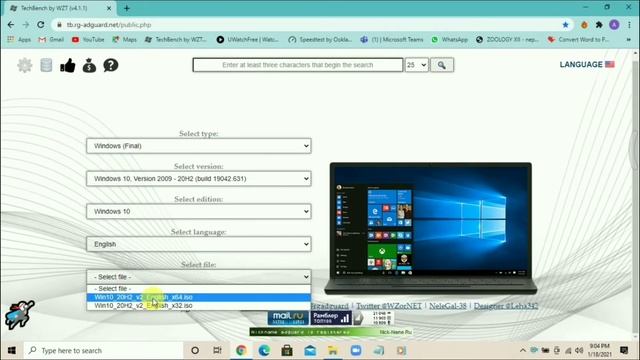Open Chrome profile avatar

[614, 25]
